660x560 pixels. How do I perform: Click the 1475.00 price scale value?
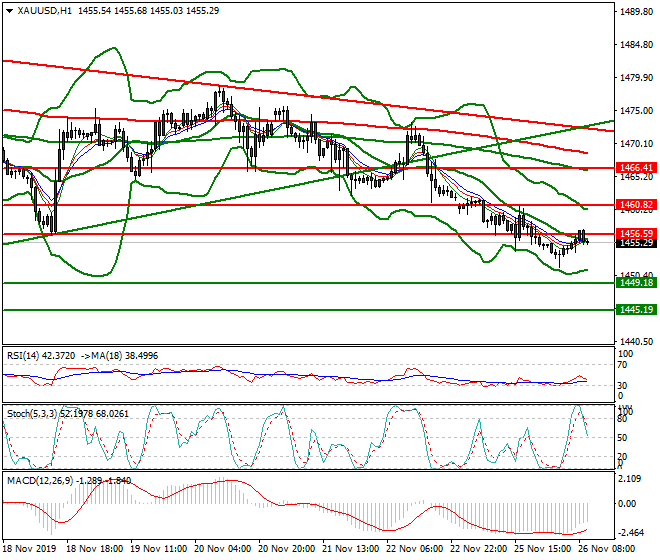point(636,111)
